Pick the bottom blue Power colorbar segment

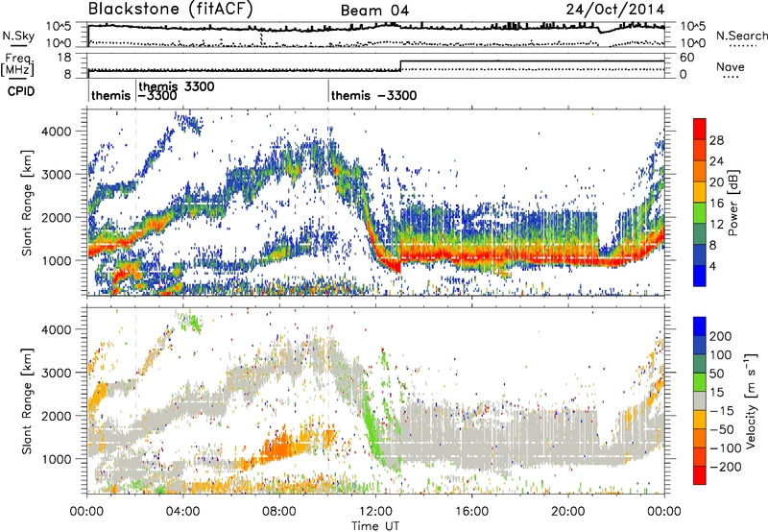click(x=700, y=276)
